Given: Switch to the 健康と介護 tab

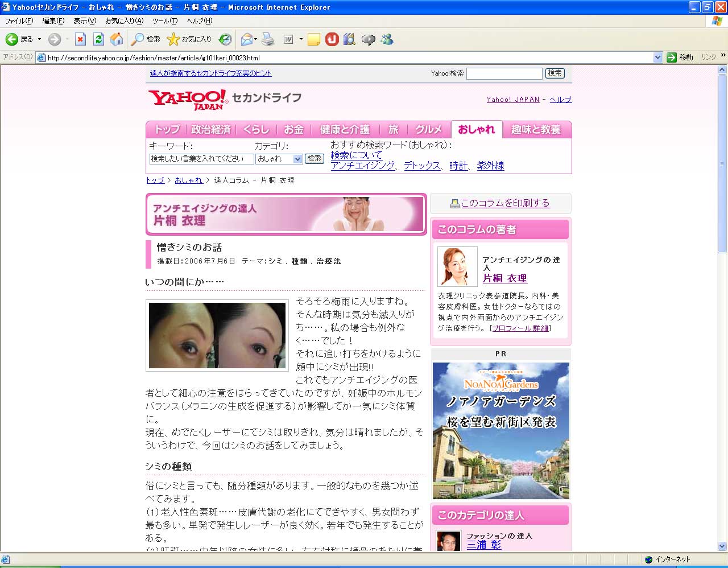Looking at the screenshot, I should (x=344, y=130).
